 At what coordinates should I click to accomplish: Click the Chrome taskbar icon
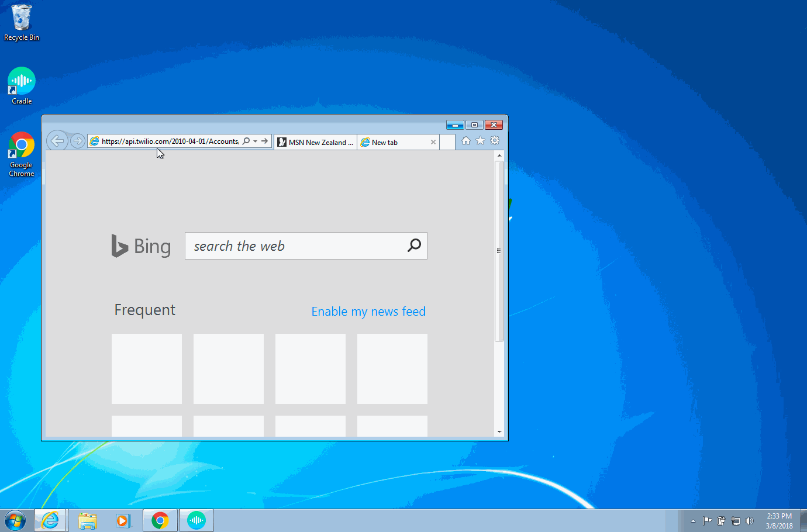[x=160, y=520]
